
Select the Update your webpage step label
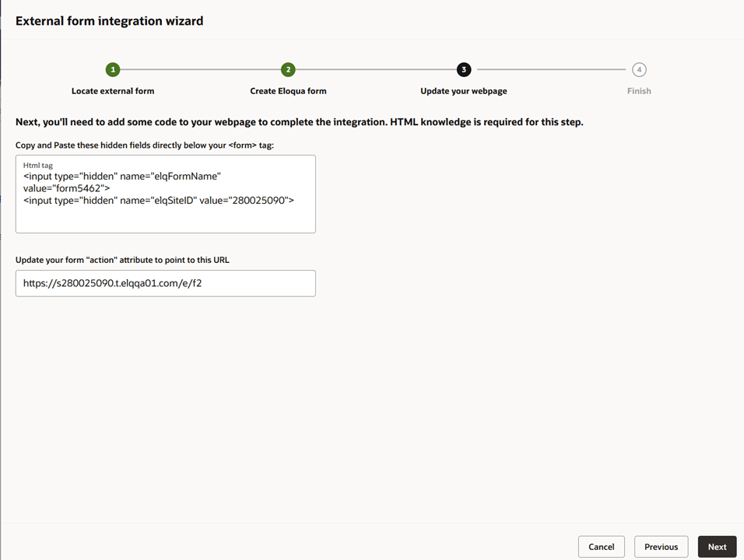(464, 91)
